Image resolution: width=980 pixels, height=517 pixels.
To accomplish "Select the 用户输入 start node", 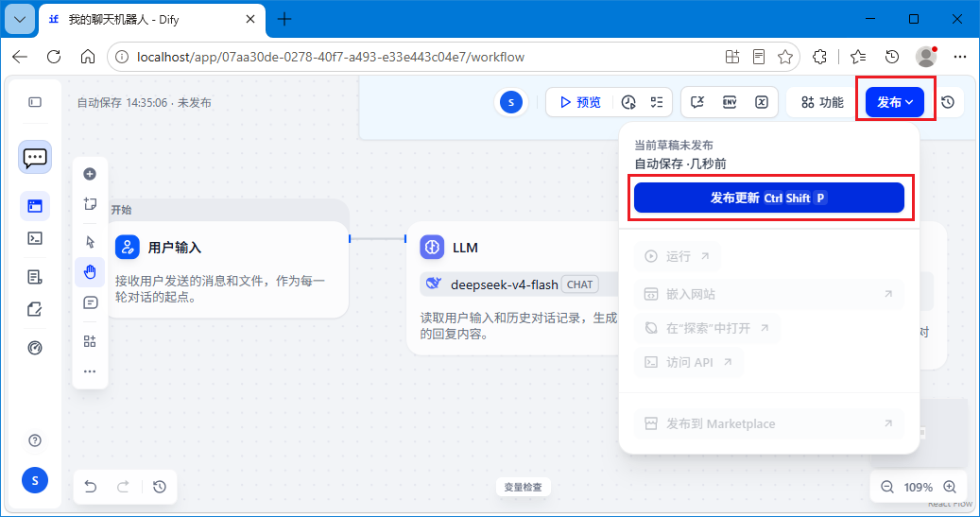I will tap(229, 269).
